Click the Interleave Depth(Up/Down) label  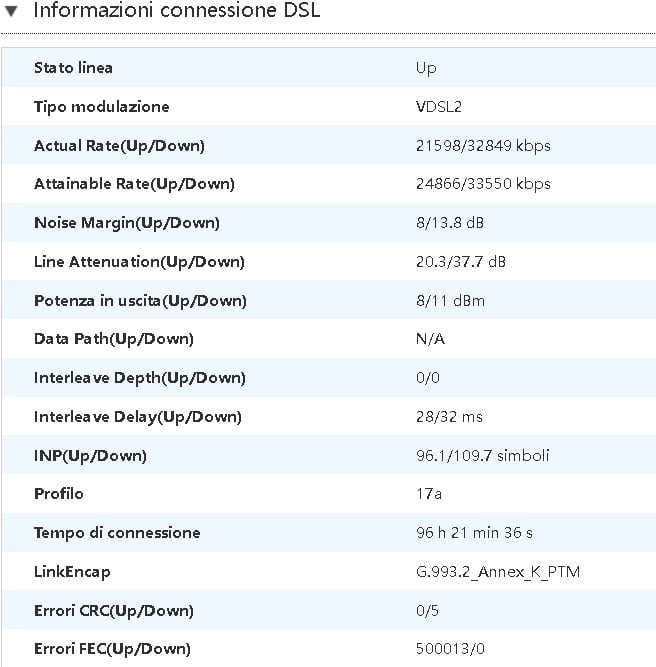pyautogui.click(x=140, y=378)
